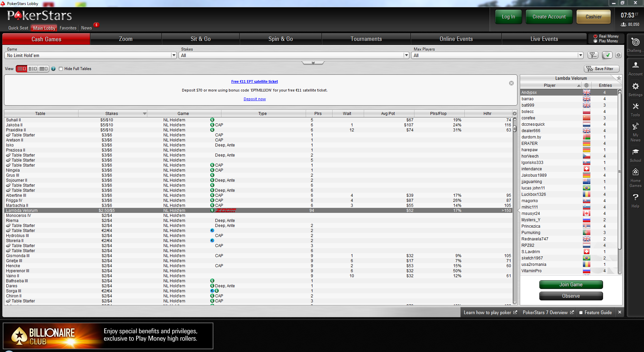Open PokerStars 7 Overview link

click(548, 312)
